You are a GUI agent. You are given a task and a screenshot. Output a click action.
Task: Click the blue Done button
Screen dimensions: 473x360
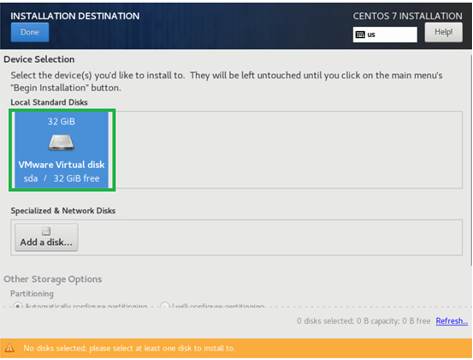30,32
